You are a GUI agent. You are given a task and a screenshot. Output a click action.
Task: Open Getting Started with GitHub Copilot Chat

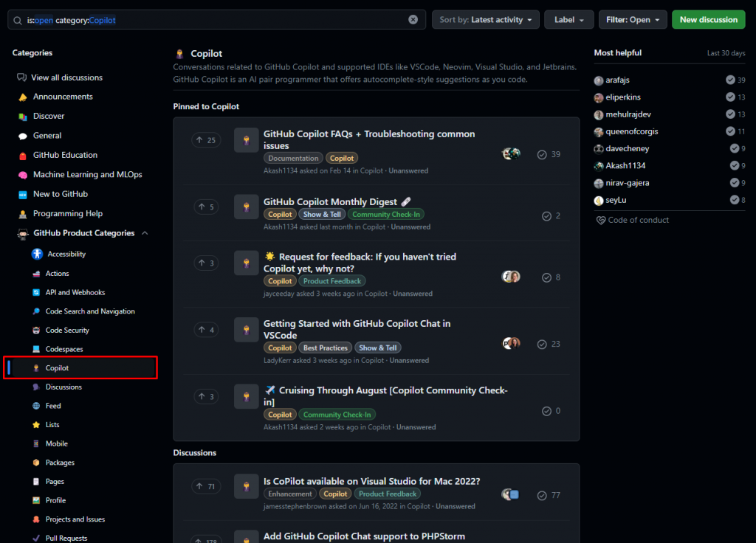click(357, 330)
